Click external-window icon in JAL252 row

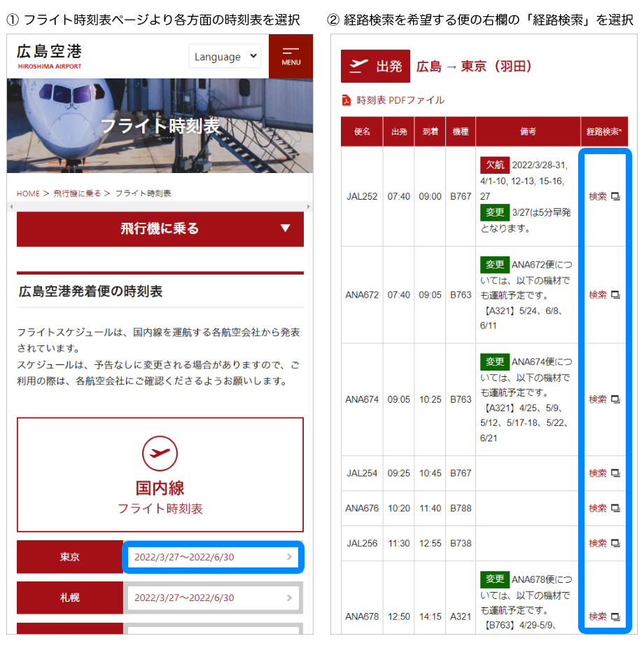(615, 196)
